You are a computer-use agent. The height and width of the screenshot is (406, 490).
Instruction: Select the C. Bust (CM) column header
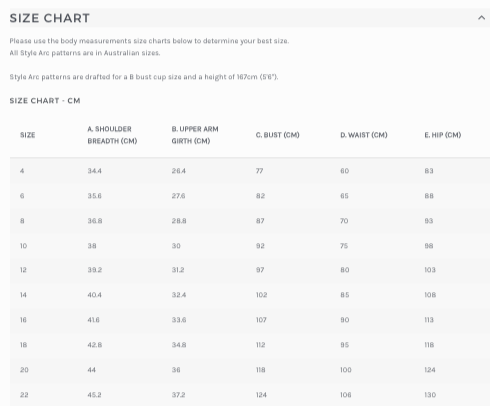coord(278,135)
